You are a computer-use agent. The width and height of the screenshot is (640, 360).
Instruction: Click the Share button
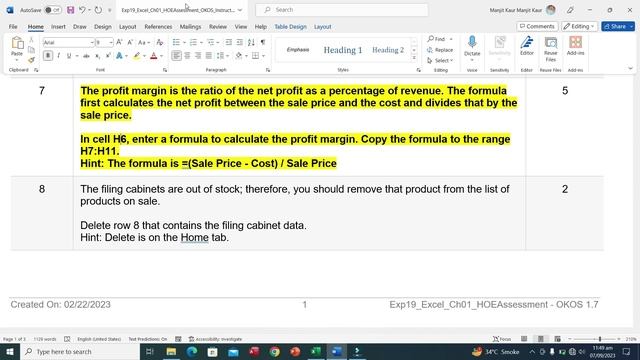point(618,26)
